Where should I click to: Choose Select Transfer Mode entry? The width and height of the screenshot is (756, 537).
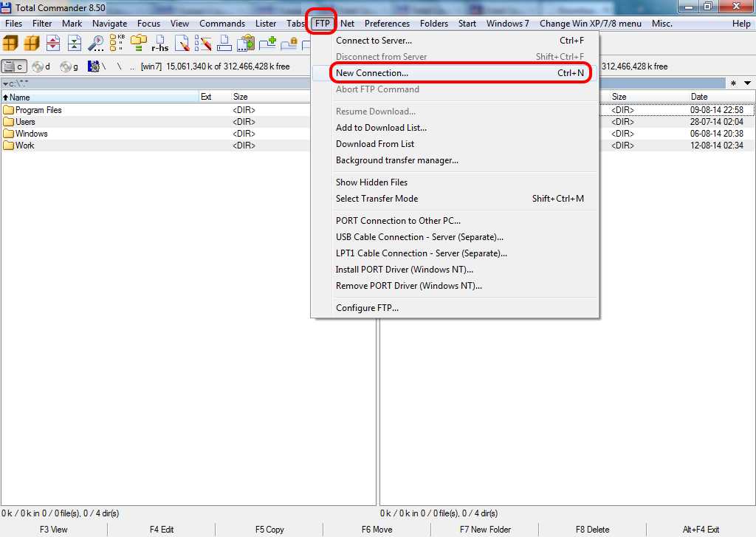(455, 198)
